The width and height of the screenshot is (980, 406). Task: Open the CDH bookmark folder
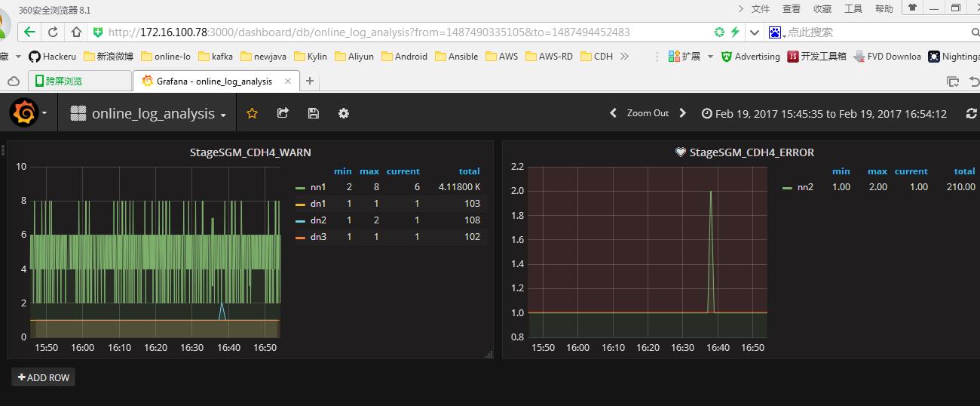pos(597,57)
